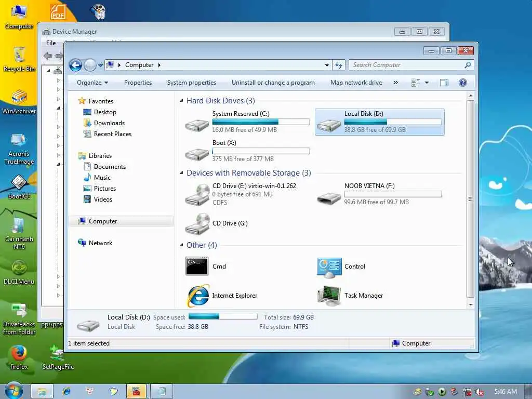Click the muted volume tray icon
The height and width of the screenshot is (399, 532).
click(x=480, y=392)
